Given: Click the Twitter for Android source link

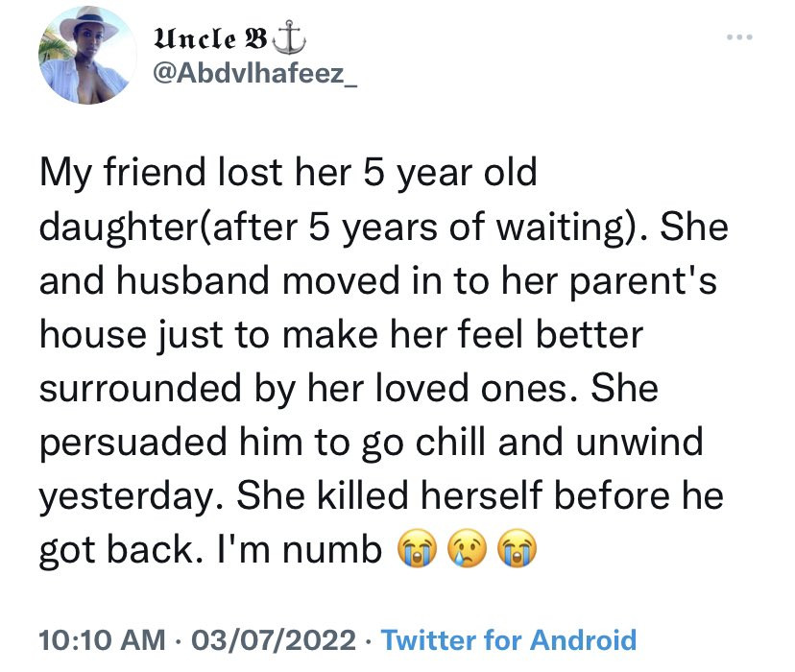Looking at the screenshot, I should click(508, 638).
